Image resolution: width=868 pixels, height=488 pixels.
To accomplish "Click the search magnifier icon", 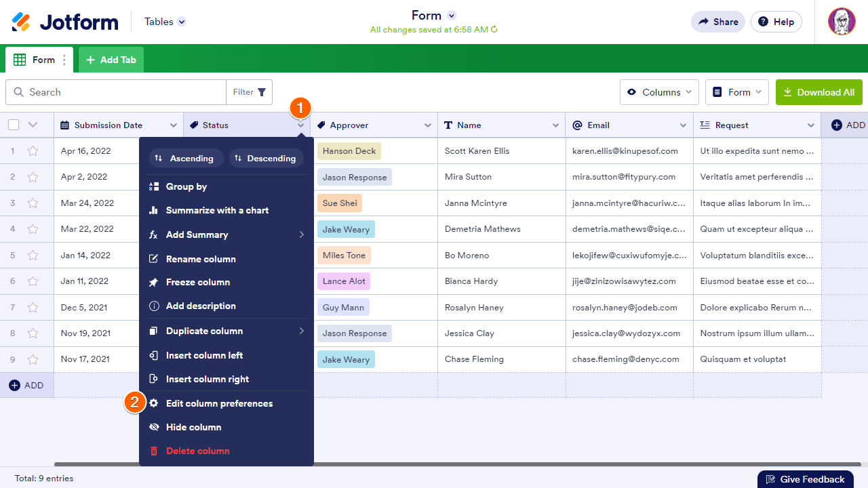I will (18, 92).
